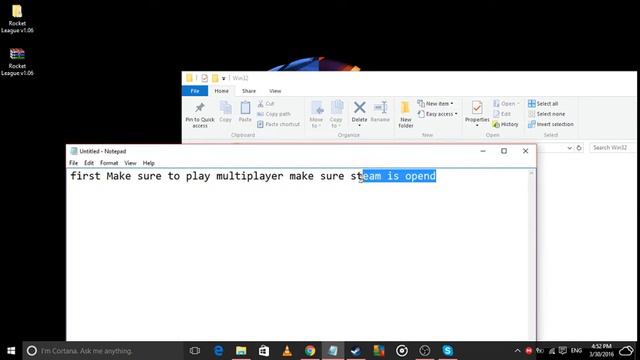Click Paste shortcut in Explorer ribbon
This screenshot has height=360, width=640.
(x=278, y=124)
